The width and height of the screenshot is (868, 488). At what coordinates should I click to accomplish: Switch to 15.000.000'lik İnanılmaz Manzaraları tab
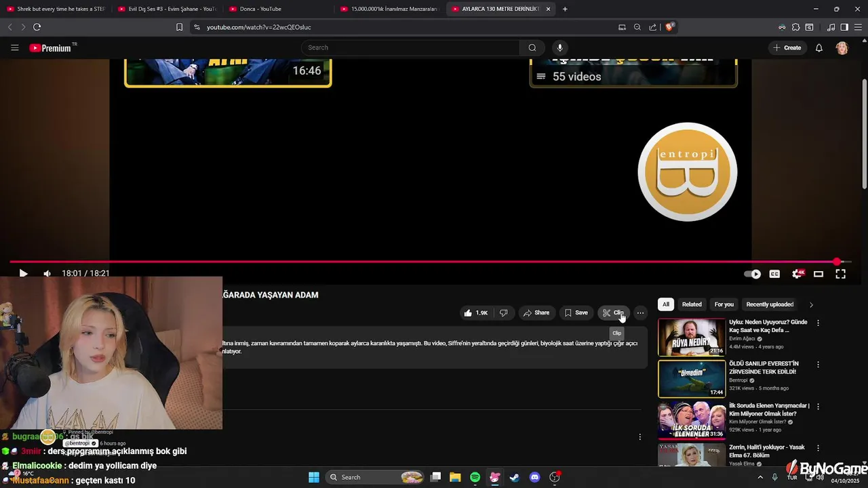coord(390,9)
